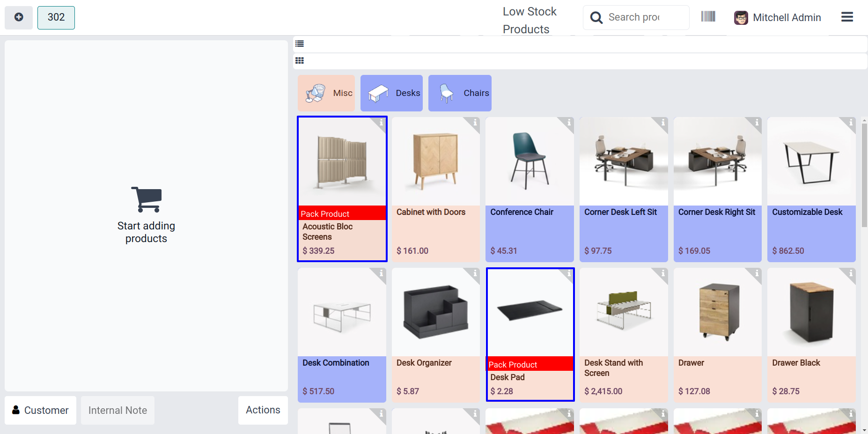Click Mitchell Admin user avatar

tap(741, 18)
